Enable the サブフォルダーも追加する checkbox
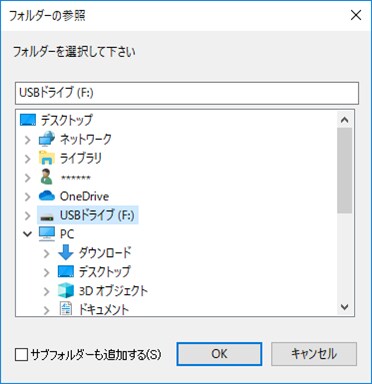 click(x=21, y=354)
